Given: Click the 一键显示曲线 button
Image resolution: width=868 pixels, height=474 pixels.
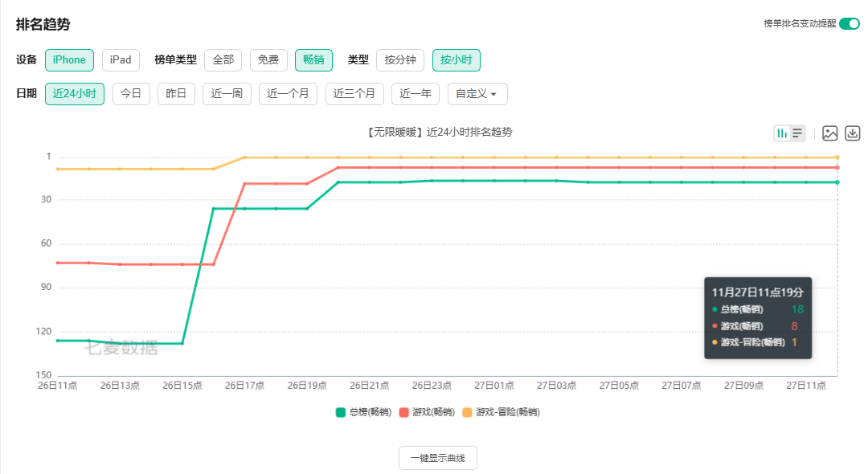Looking at the screenshot, I should click(438, 457).
